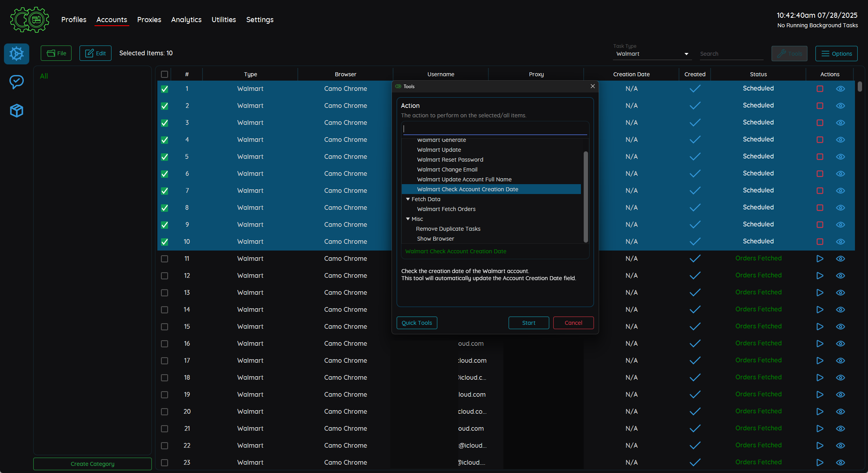868x473 pixels.
Task: Go to the Utilities tab
Action: tap(223, 20)
